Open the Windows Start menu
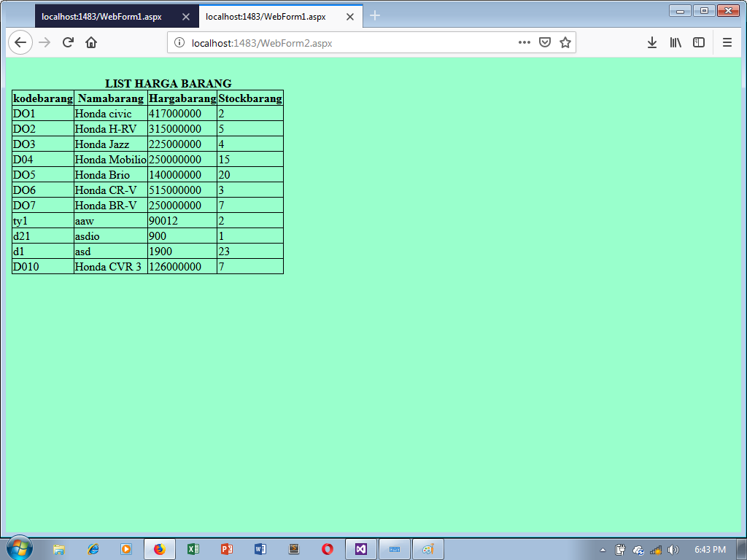The image size is (747, 560). point(20,548)
